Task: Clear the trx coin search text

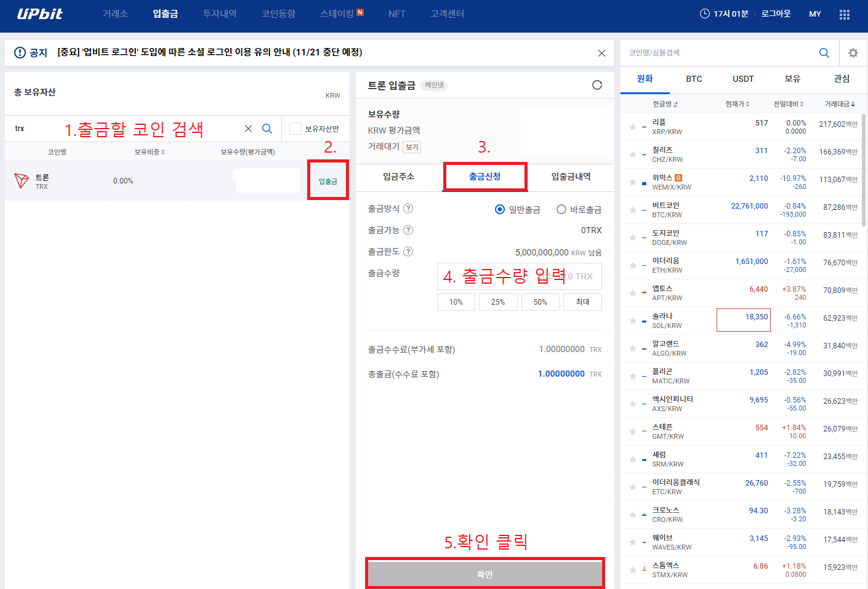Action: click(248, 129)
